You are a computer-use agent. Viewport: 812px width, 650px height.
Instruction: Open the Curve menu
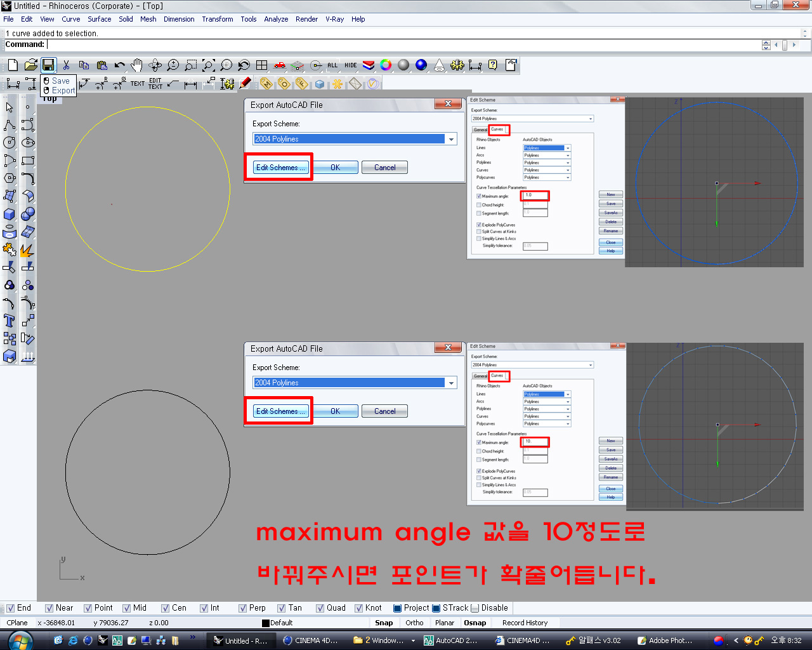[71, 19]
